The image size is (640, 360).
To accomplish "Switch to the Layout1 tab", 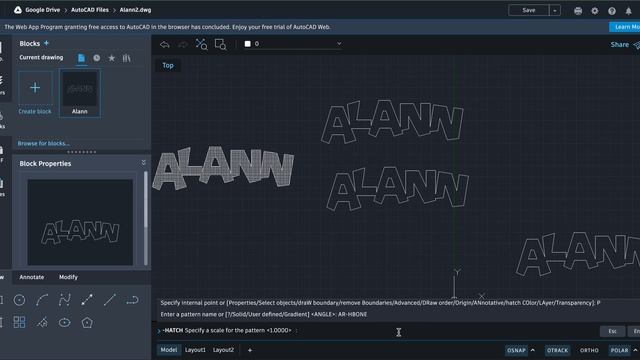I will pos(195,350).
